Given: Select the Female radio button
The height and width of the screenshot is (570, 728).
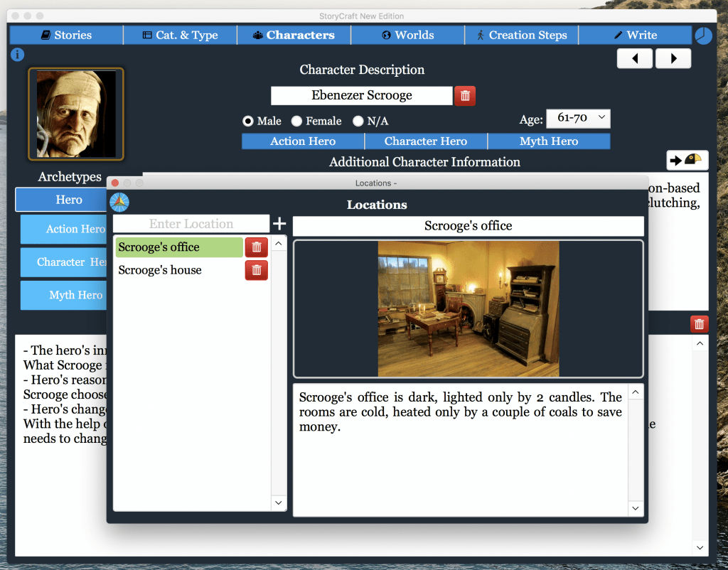Looking at the screenshot, I should tap(296, 121).
